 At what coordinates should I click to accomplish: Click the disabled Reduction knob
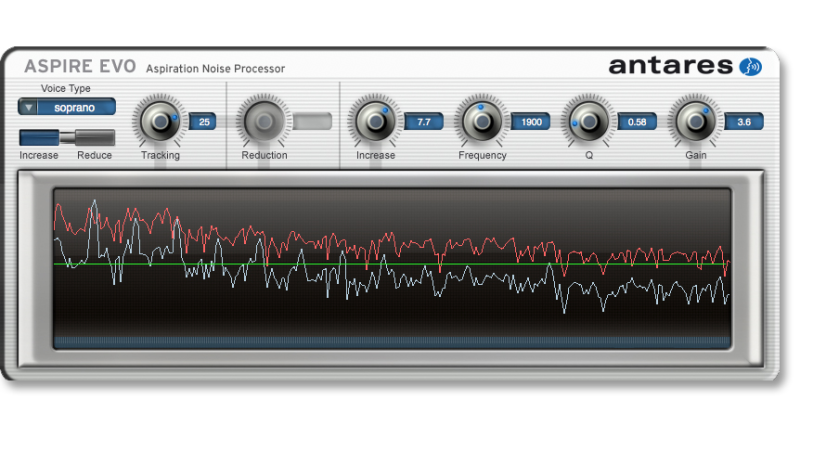(x=263, y=122)
